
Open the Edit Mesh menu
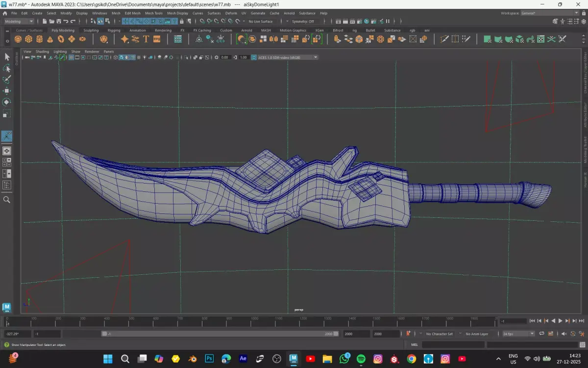(132, 13)
